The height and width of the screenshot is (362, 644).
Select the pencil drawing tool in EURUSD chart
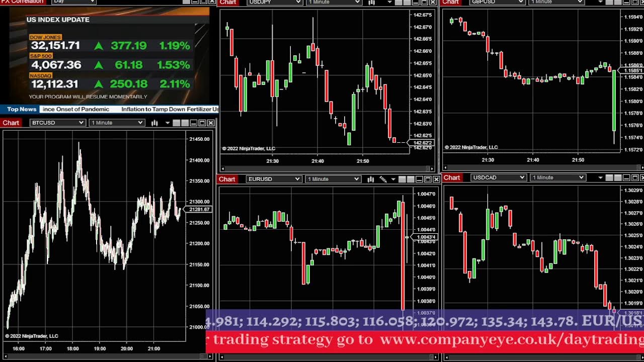(x=383, y=179)
